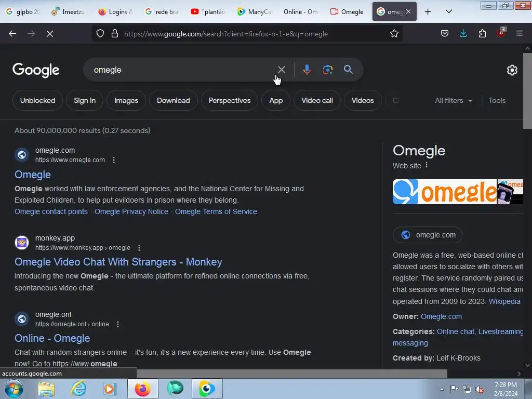The width and height of the screenshot is (532, 399).
Task: Focus the Google search input field
Action: 181,70
